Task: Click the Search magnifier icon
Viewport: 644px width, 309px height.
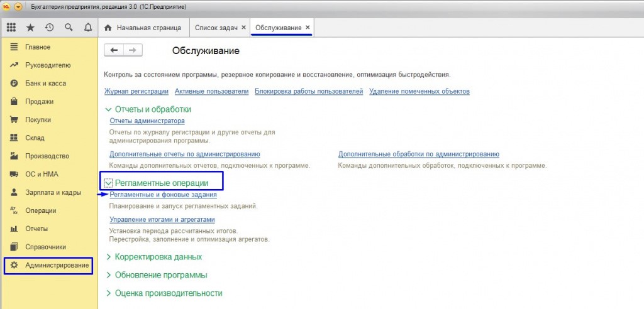Action: click(69, 28)
